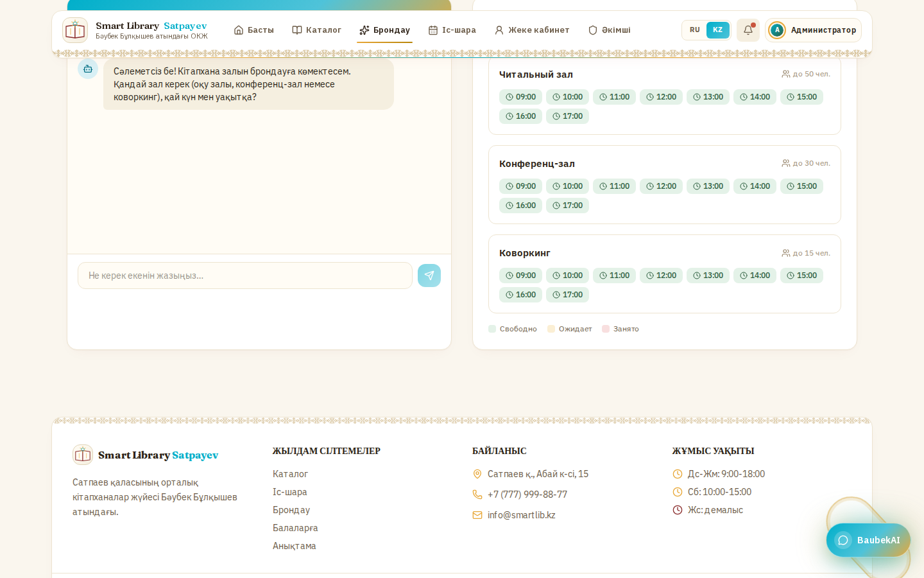Open the Администратор profile menu

tap(813, 30)
